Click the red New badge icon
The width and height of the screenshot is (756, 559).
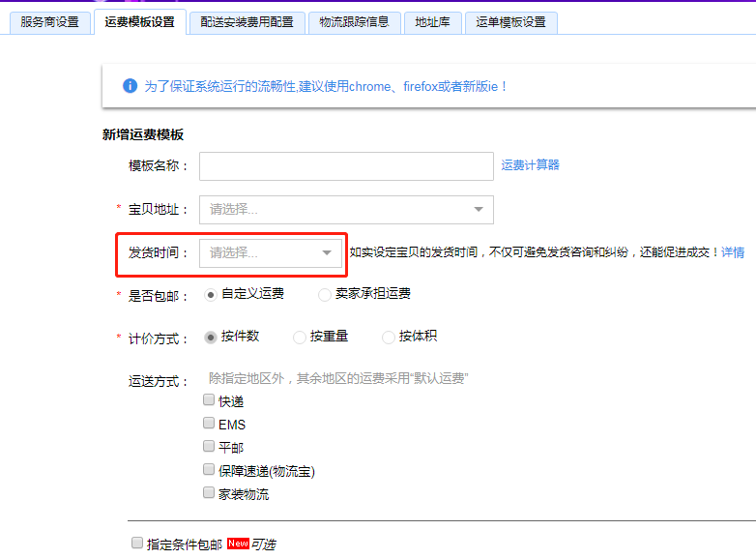point(238,544)
